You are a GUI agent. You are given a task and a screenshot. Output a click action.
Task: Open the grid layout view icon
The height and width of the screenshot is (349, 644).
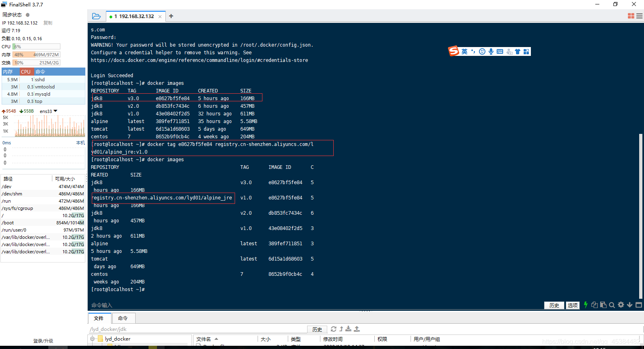click(x=631, y=16)
